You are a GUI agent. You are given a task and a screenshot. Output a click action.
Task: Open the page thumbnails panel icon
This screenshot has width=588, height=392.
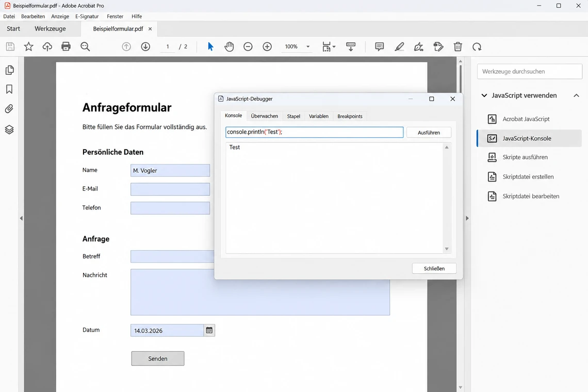[x=9, y=70]
